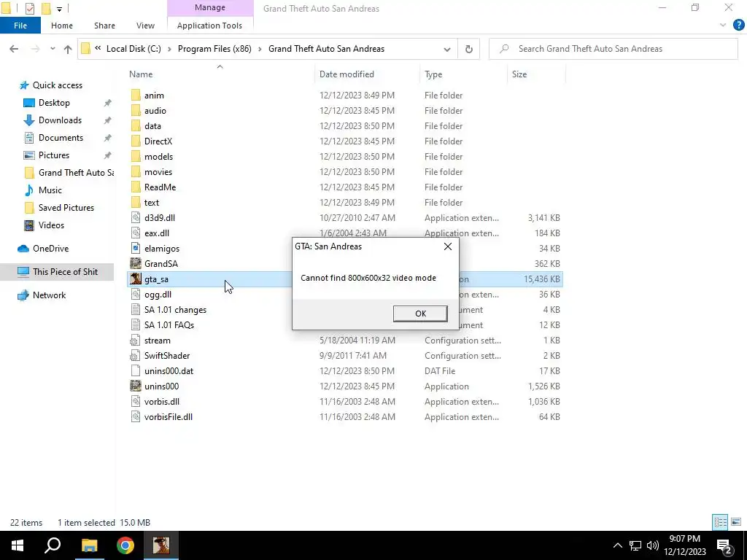747x560 pixels.
Task: Open Saved Pictures in the navigation pane
Action: click(x=66, y=208)
